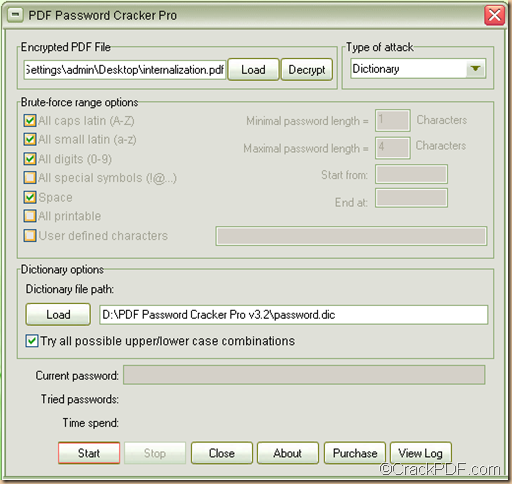Click the Tried passwords label
512x484 pixels.
[x=80, y=399]
